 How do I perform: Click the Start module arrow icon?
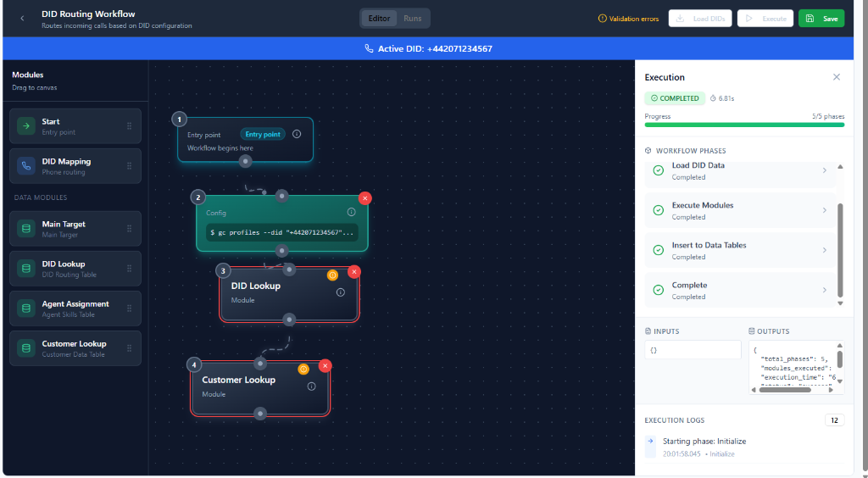pyautogui.click(x=25, y=126)
